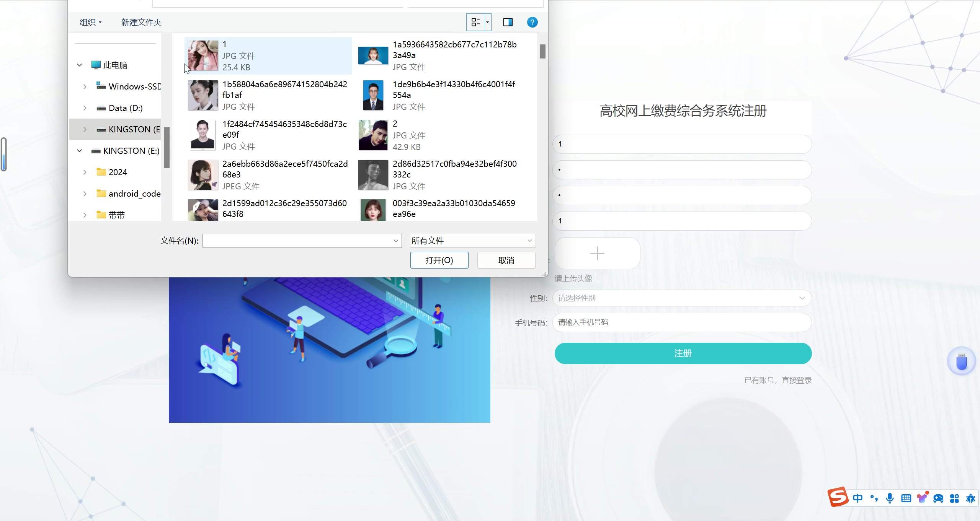The image size is (980, 521).
Task: Click 新建文件夹 in dialog toolbar
Action: [x=141, y=22]
